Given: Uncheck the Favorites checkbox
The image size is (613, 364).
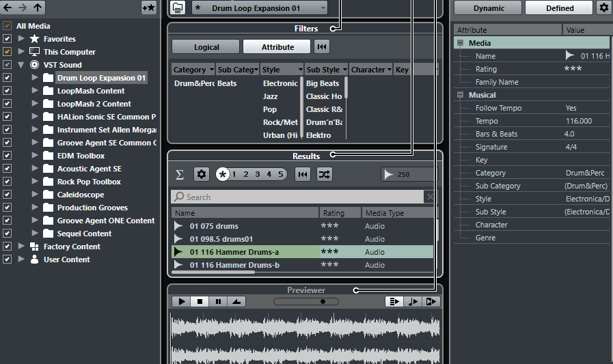Looking at the screenshot, I should [8, 39].
